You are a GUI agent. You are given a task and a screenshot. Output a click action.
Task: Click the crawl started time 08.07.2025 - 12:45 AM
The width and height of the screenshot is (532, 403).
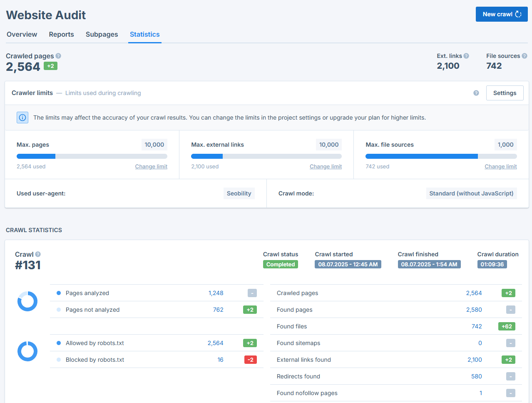(348, 264)
